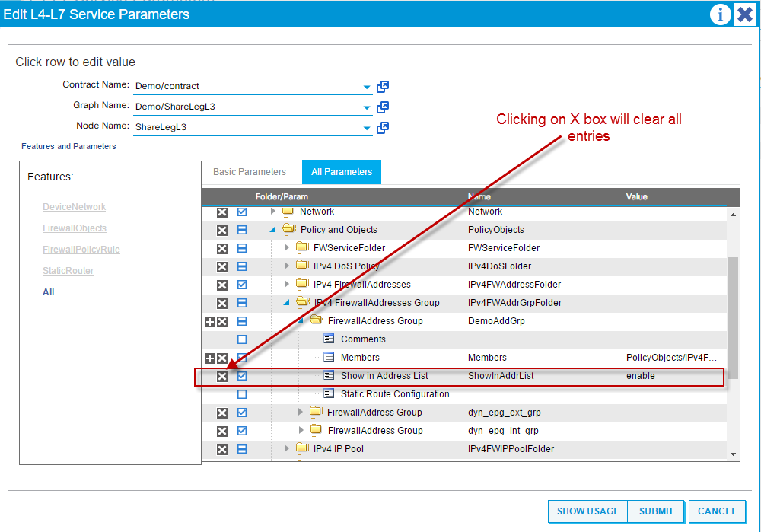This screenshot has height=532, width=761.
Task: Click the SUBMIT button
Action: point(655,511)
